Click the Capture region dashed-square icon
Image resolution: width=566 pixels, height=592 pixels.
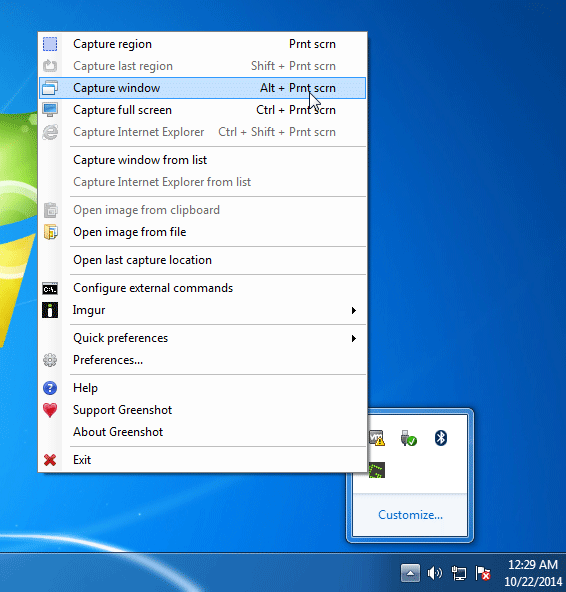(x=50, y=44)
